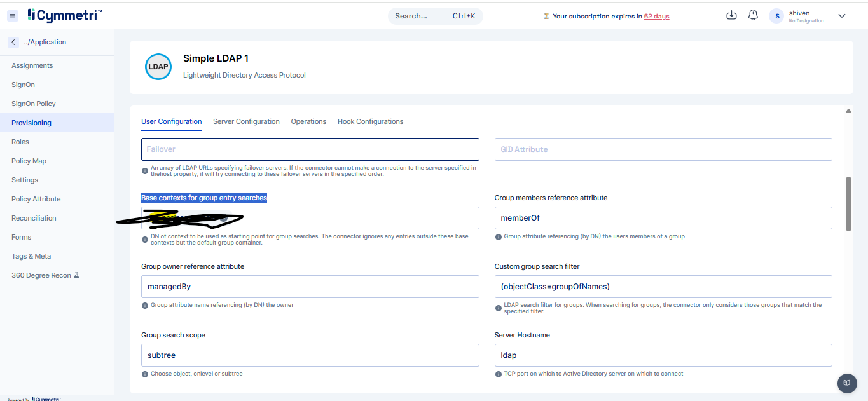The height and width of the screenshot is (401, 868).
Task: Click the hourglass subscription icon
Action: (x=546, y=17)
